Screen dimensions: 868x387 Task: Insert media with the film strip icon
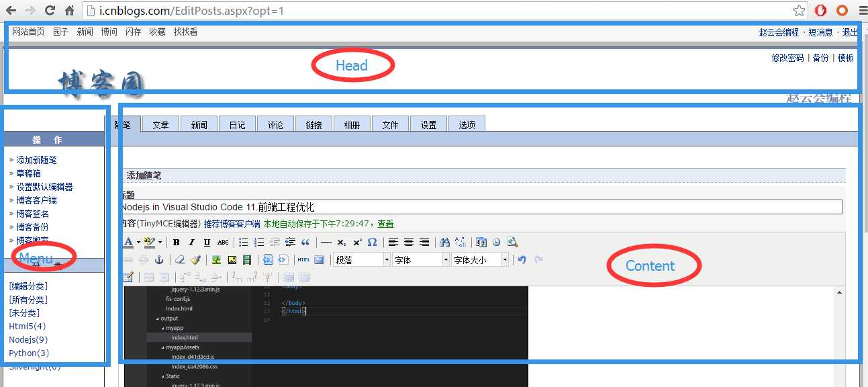point(247,260)
